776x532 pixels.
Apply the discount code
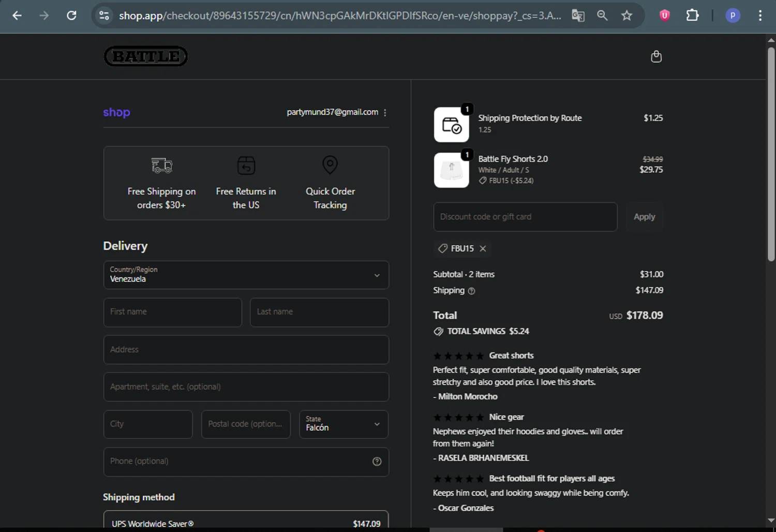point(644,217)
